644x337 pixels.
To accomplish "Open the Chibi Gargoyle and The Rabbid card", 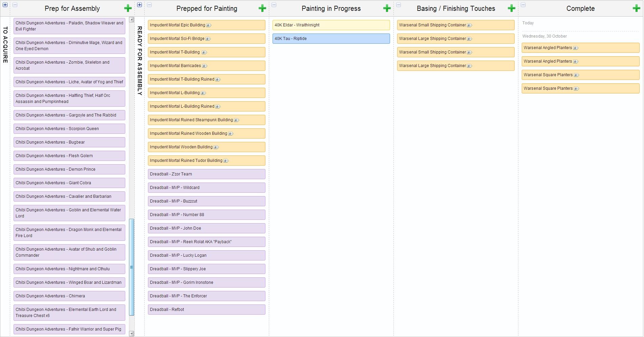I will (x=69, y=115).
